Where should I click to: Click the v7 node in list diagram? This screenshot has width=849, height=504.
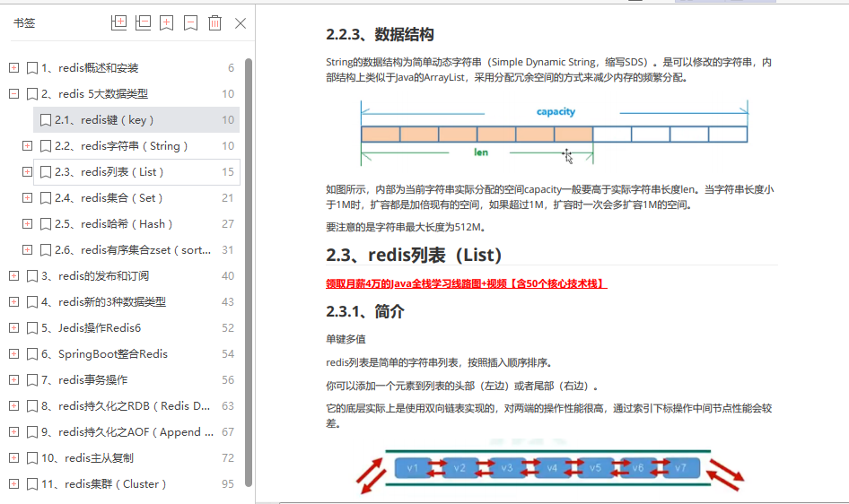[680, 468]
